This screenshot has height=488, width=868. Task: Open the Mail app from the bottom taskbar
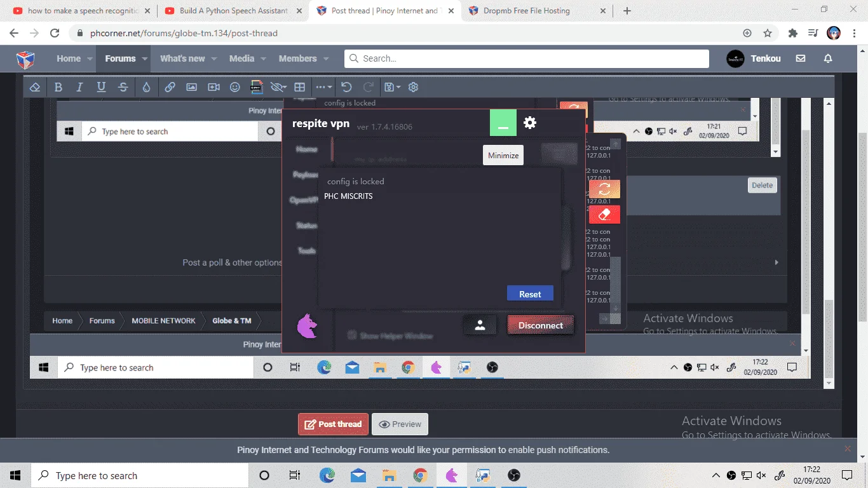[x=358, y=475]
